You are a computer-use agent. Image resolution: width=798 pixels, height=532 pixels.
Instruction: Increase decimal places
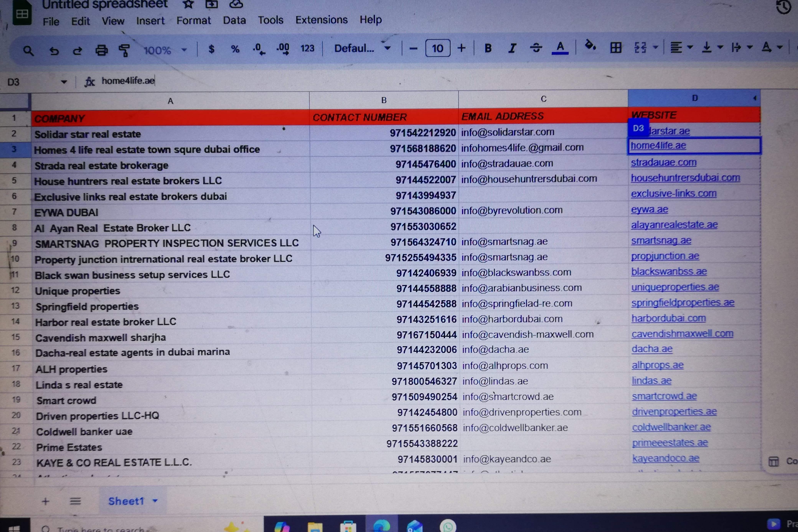pos(283,49)
